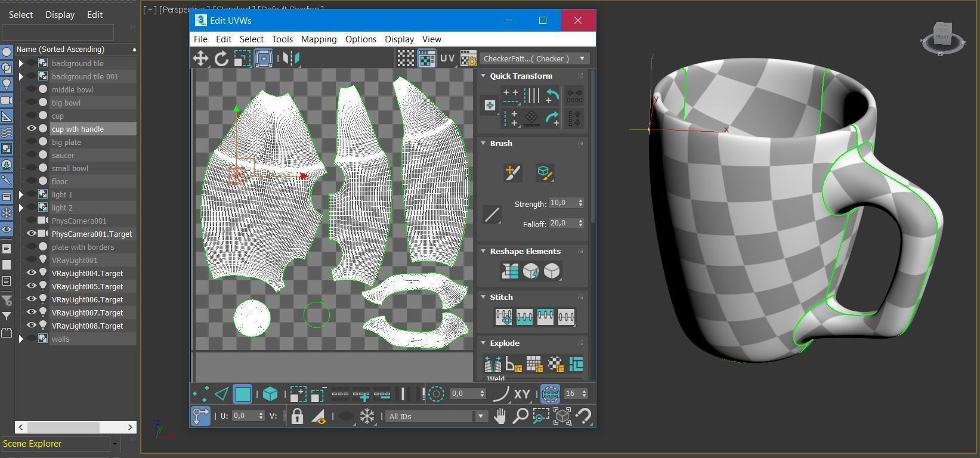Open the Tools menu in Edit UVWs
Screen dimensions: 980x458
[x=282, y=39]
